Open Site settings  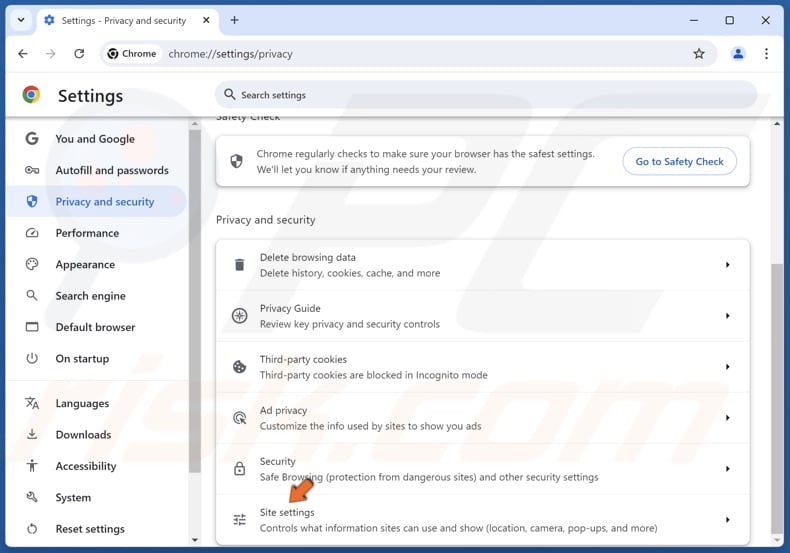(x=483, y=520)
